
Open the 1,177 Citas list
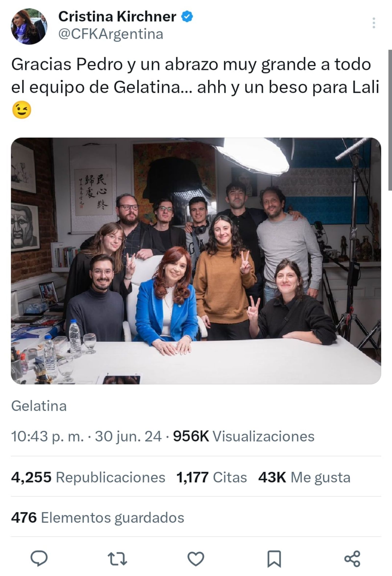click(x=211, y=477)
